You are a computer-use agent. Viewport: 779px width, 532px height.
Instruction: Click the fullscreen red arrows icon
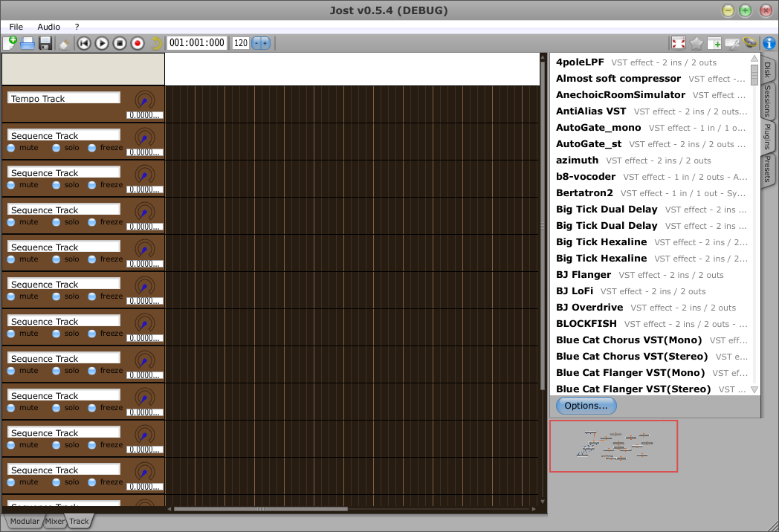678,43
